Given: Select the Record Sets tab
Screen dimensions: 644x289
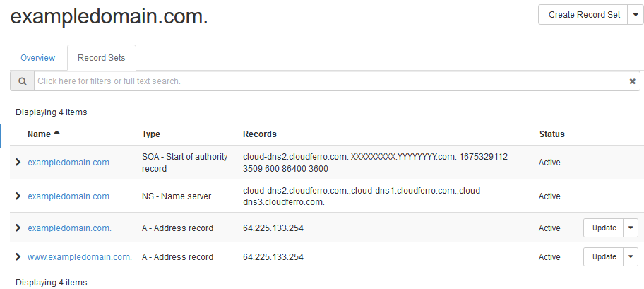Looking at the screenshot, I should coord(102,58).
